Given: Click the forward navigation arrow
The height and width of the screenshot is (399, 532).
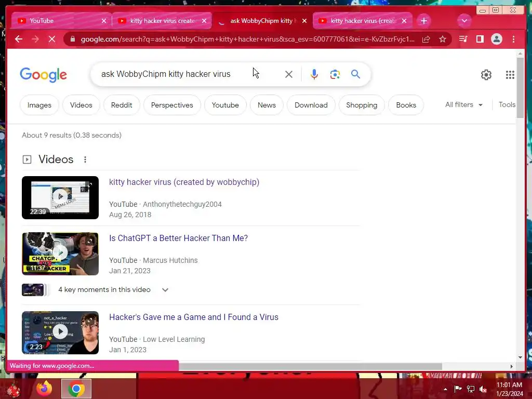Looking at the screenshot, I should tap(35, 39).
